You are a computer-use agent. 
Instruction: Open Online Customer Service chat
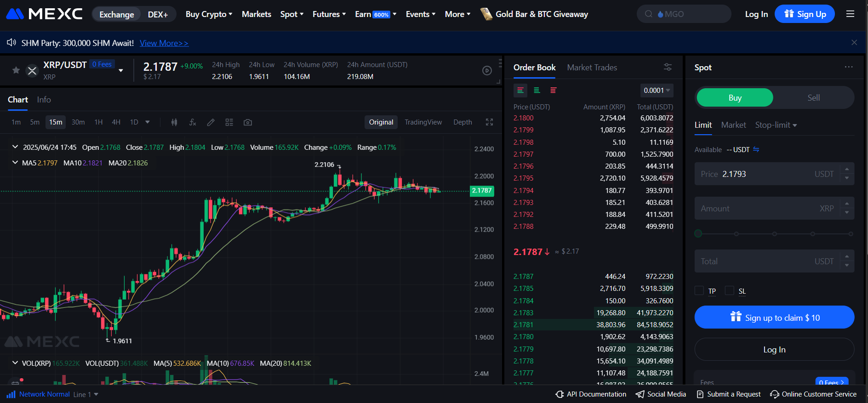[813, 394]
